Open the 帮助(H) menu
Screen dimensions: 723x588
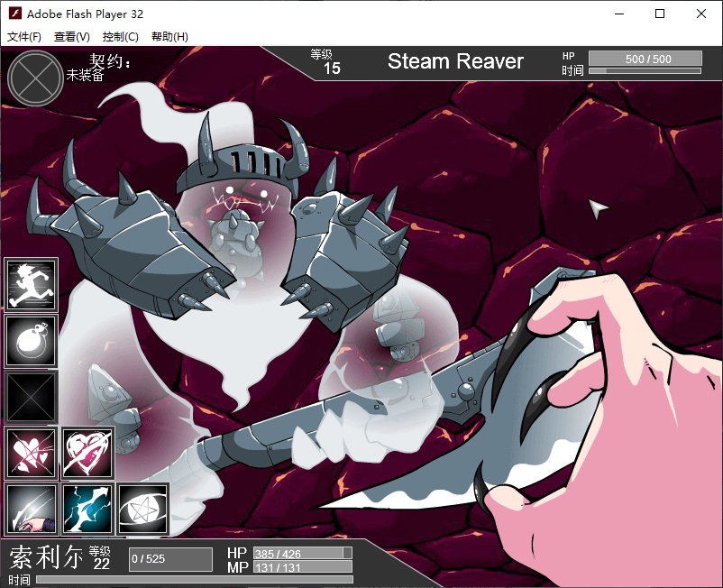click(x=169, y=37)
